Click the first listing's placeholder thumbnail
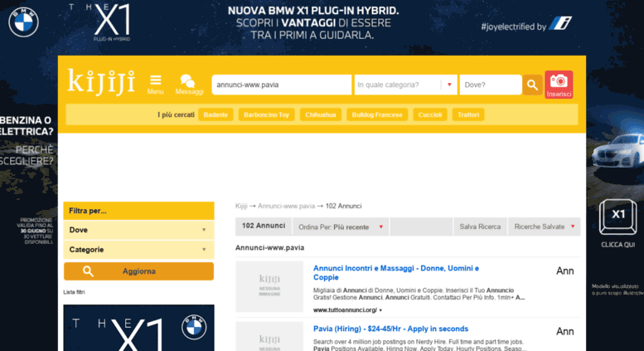 tap(269, 286)
